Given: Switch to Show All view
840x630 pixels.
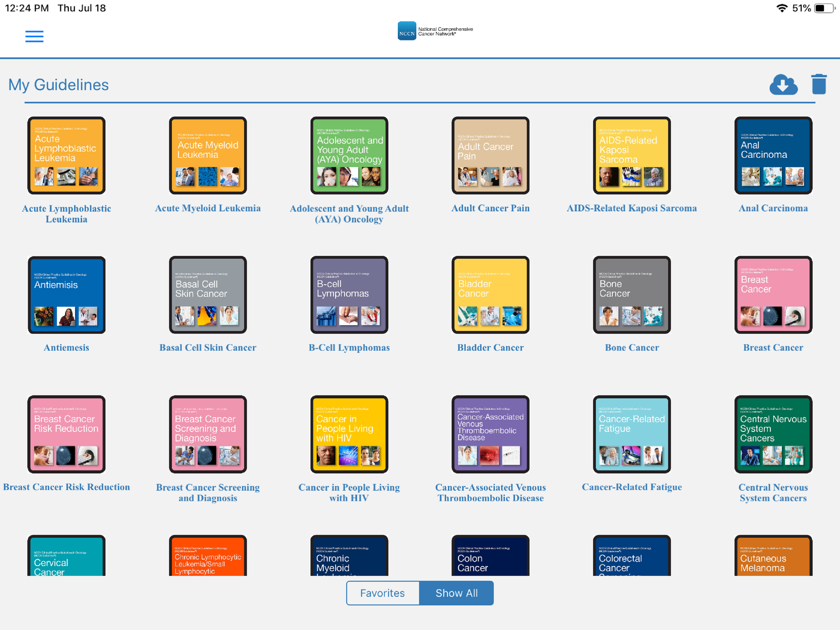Looking at the screenshot, I should 457,593.
